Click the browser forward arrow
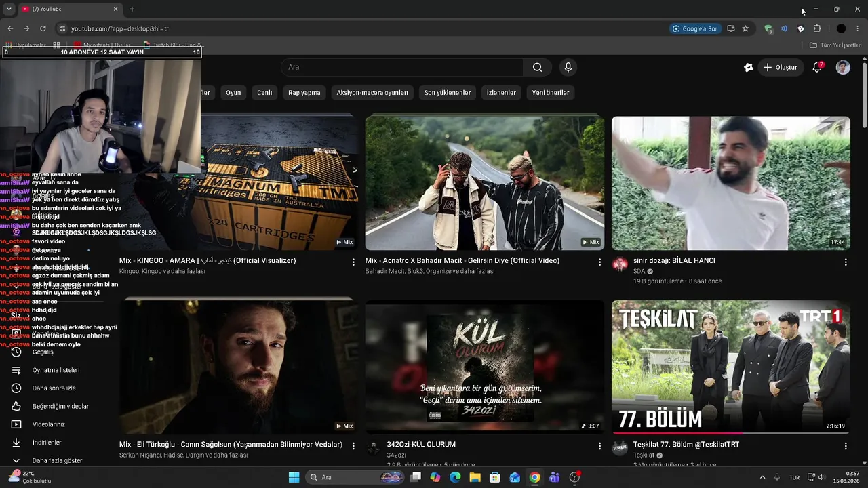The image size is (868, 488). pos(26,28)
